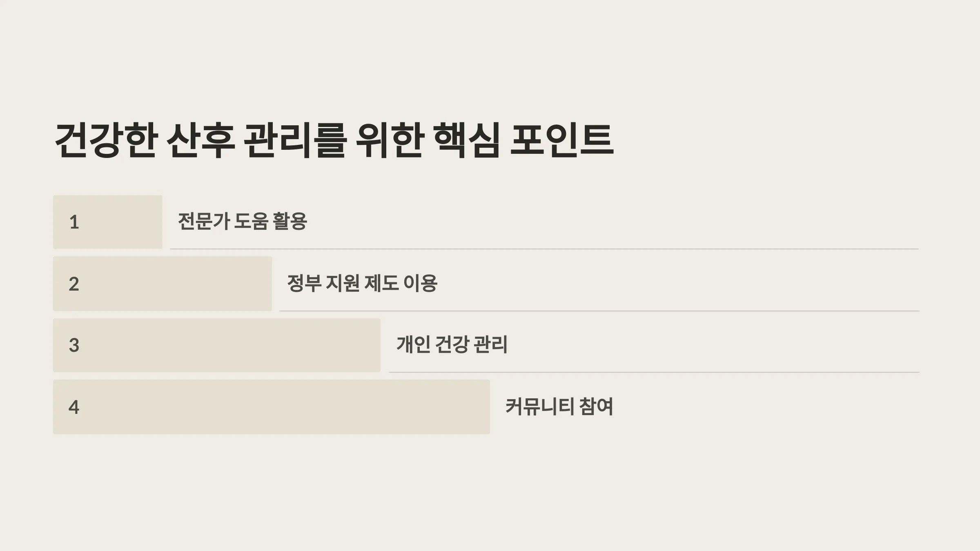Click the 전문가 도움 활용 label
The width and height of the screenshot is (980, 551).
click(243, 221)
